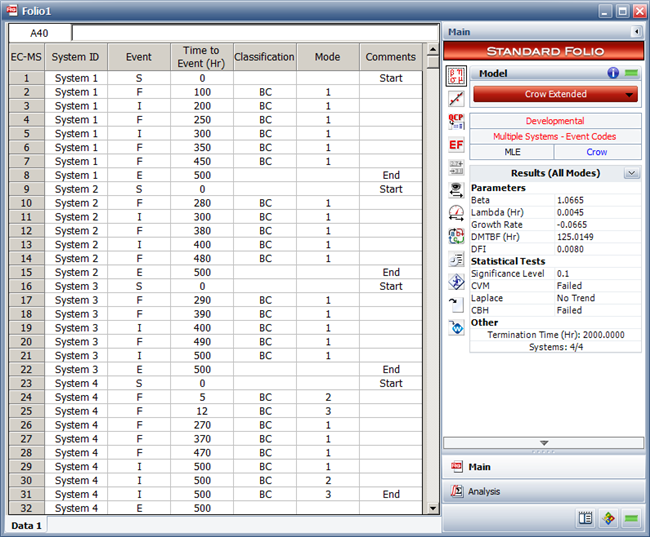650x537 pixels.
Task: Click the Growth Rate value -0.0665
Action: (x=572, y=225)
